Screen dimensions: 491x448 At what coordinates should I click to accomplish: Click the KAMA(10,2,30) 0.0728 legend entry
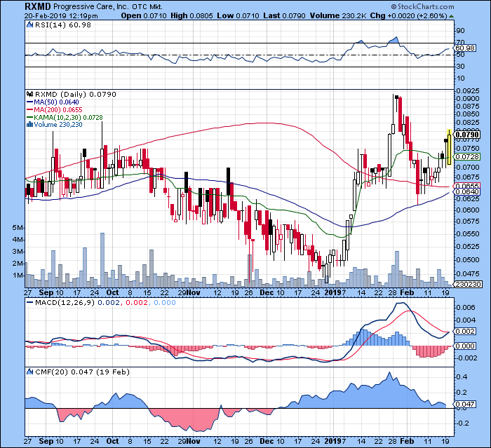pyautogui.click(x=65, y=117)
